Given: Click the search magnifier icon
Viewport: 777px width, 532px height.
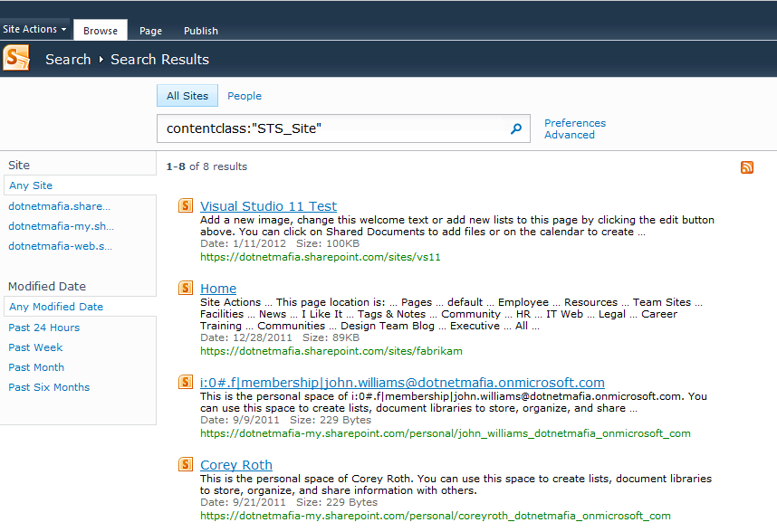Looking at the screenshot, I should 516,128.
